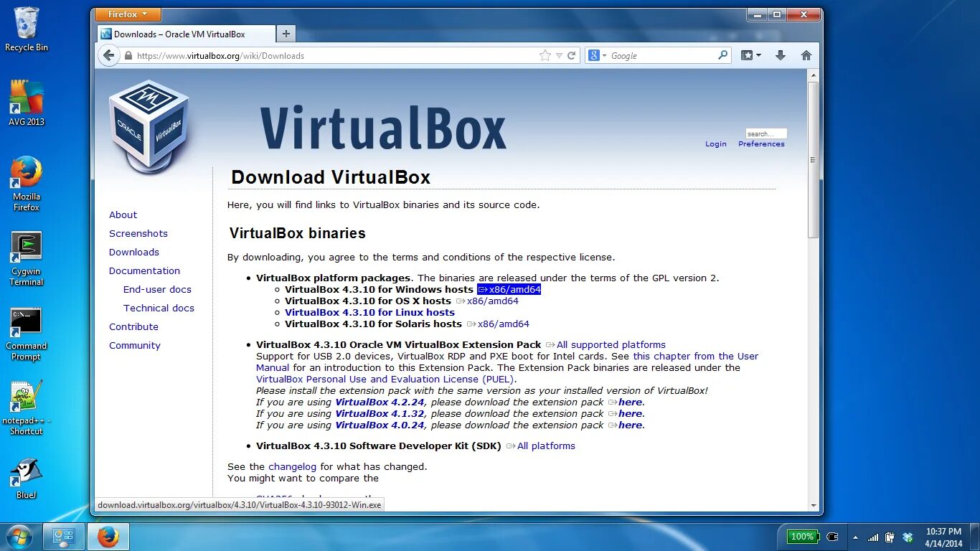Click the URL address field
This screenshot has width=980, height=551.
click(x=336, y=55)
